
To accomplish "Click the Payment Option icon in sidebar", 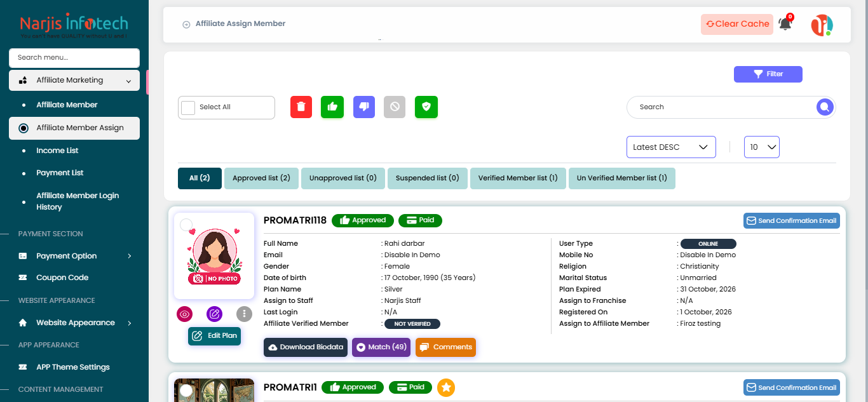I will pos(23,256).
